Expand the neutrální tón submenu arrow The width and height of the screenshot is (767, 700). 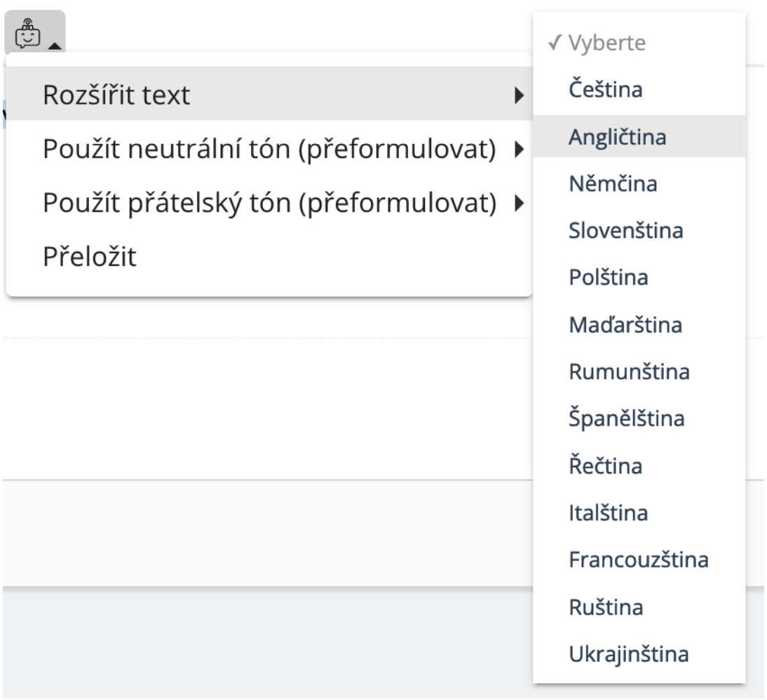tap(519, 149)
